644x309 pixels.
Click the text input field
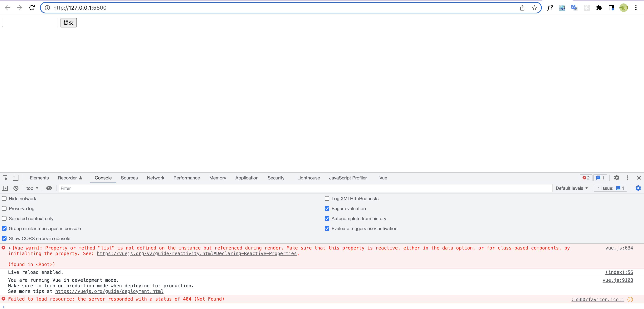click(x=30, y=23)
